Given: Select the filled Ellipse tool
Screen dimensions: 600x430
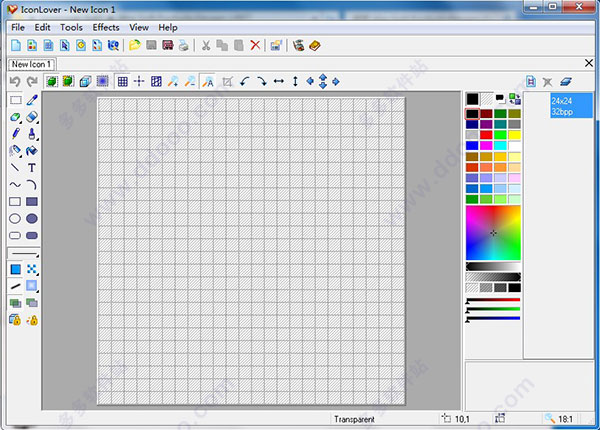Looking at the screenshot, I should pyautogui.click(x=32, y=218).
